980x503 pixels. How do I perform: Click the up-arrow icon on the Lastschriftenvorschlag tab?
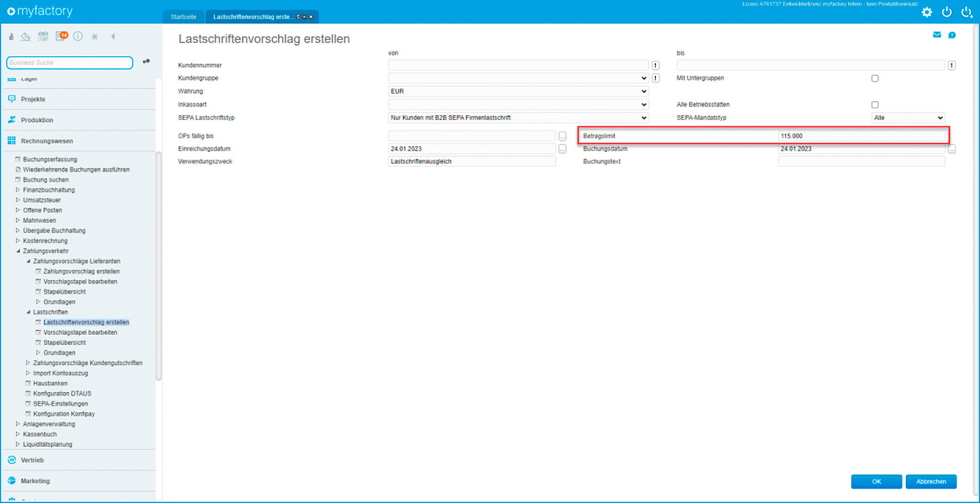pos(304,17)
